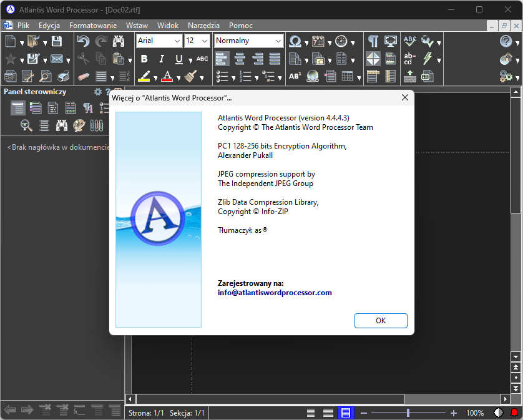Screen dimensions: 523x420
Task: Click the Eraser clear formatting icon
Action: tap(83, 76)
